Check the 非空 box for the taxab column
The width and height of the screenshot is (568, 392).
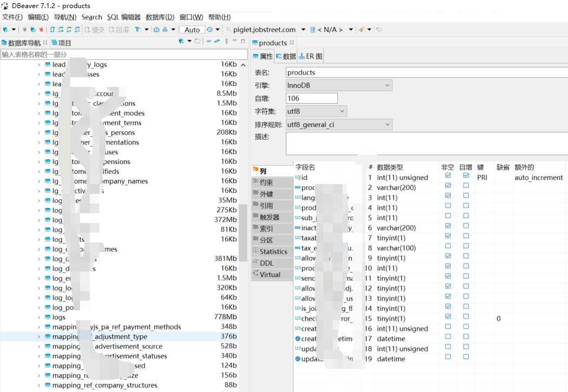[448, 236]
